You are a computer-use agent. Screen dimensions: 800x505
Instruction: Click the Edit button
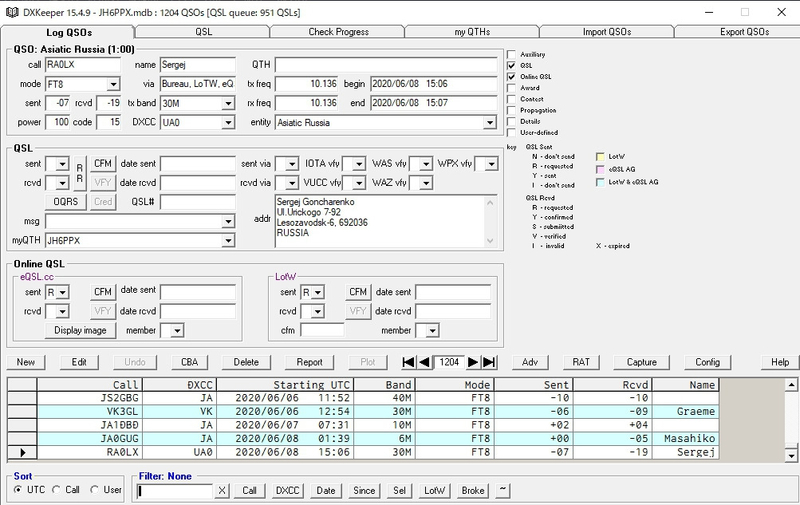coord(79,362)
